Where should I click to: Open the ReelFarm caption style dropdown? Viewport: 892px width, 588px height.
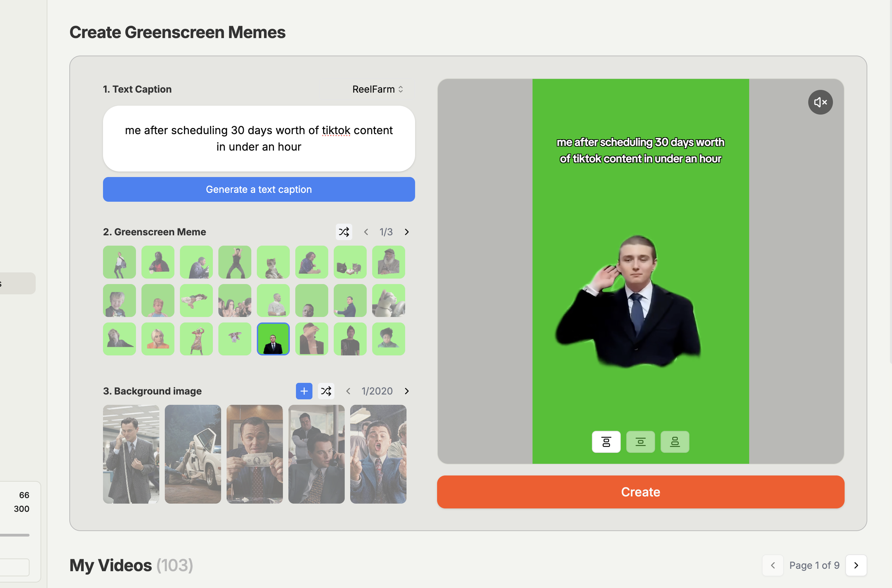pos(378,89)
